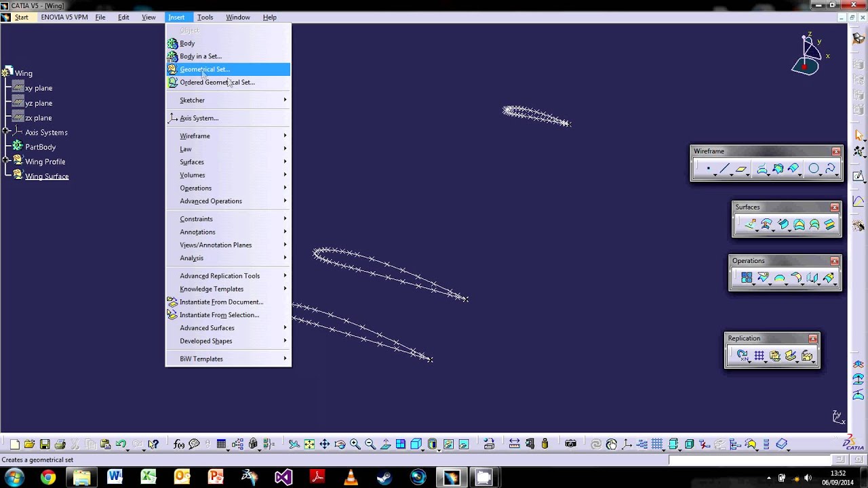
Task: Click the Zoom Out icon
Action: [370, 445]
